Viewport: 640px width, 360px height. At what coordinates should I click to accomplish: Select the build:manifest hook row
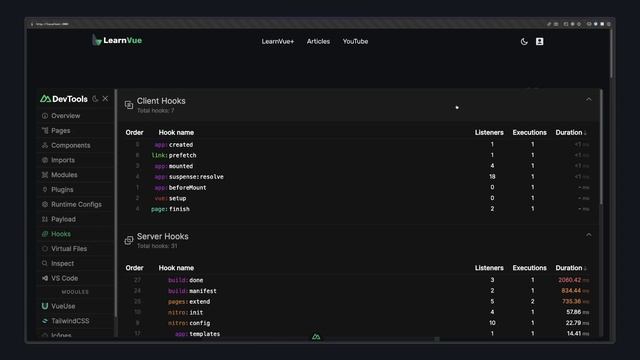pos(358,291)
